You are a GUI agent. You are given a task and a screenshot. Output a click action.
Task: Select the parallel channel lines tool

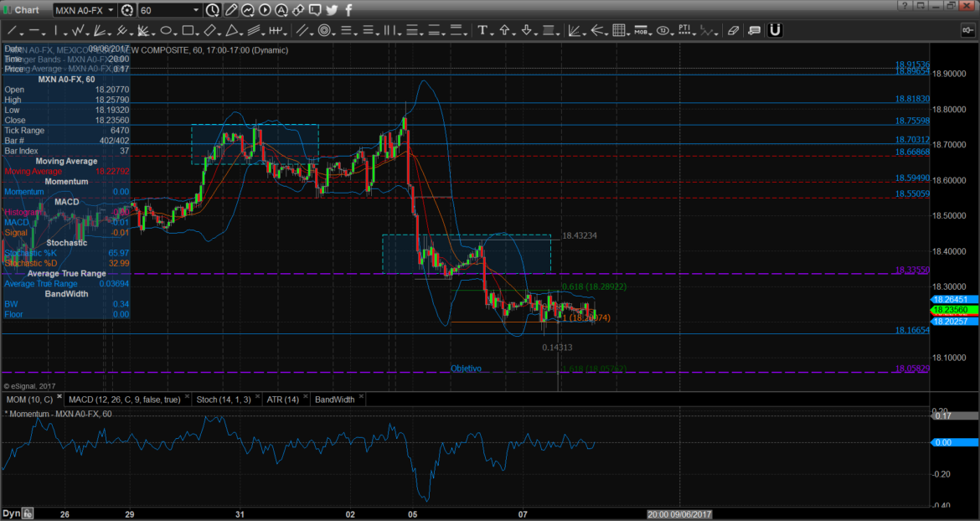[254, 30]
